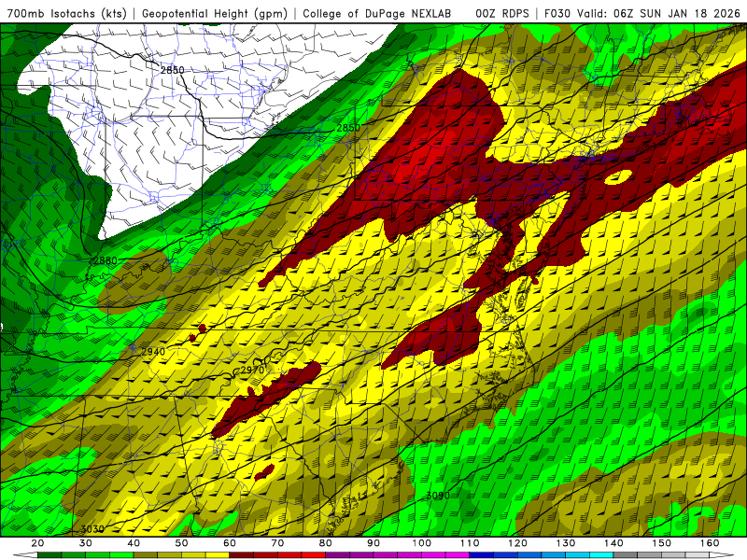This screenshot has height=560, width=747.
Task: Click the colorbar label 80
Action: [326, 543]
